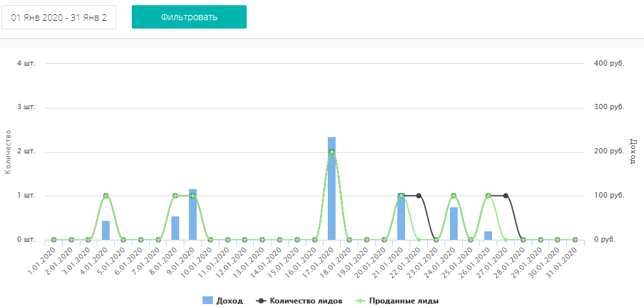Toggle the Проданные лиды legend series
Viewport: 644px width, 308px height.
click(x=403, y=301)
